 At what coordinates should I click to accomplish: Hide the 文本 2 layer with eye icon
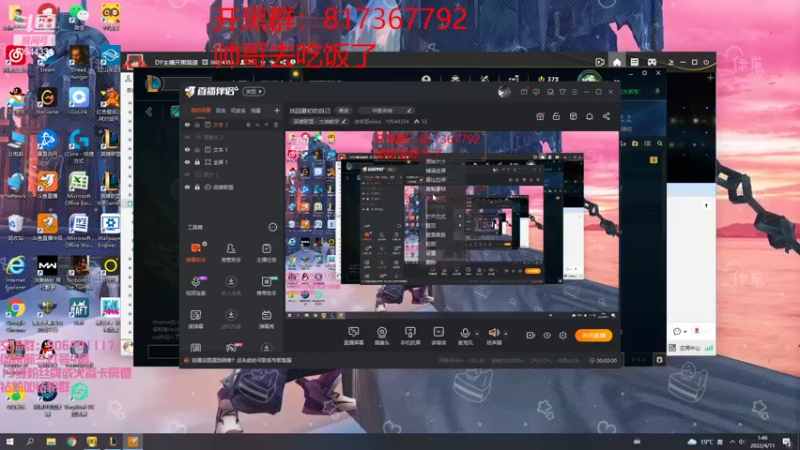(187, 124)
